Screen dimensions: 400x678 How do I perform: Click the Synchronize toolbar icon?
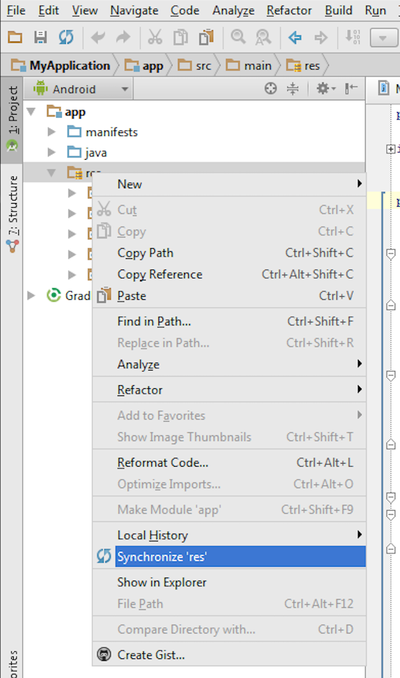click(x=66, y=38)
